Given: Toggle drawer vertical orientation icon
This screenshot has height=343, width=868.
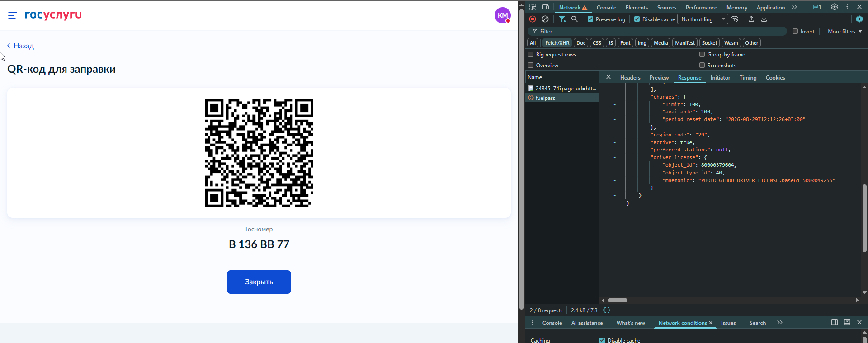Looking at the screenshot, I should [x=835, y=322].
